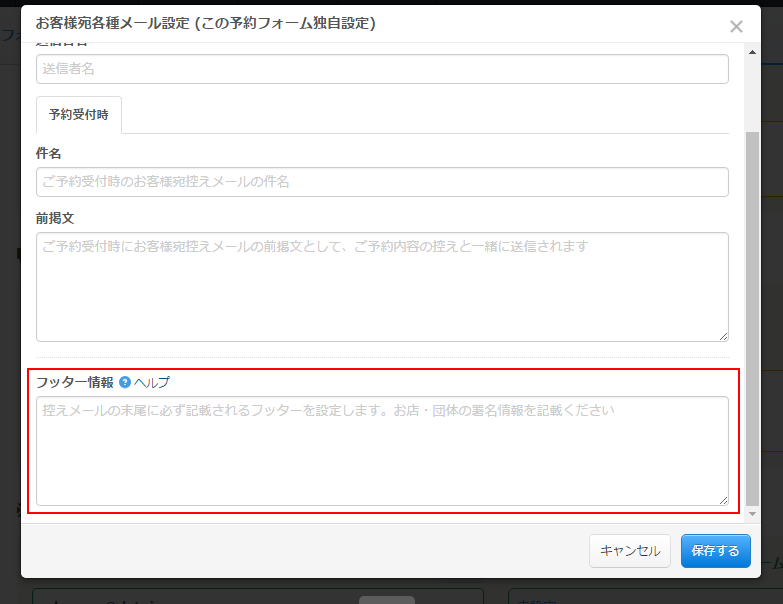
Task: Click the scrollbar down arrow
Action: click(x=752, y=514)
